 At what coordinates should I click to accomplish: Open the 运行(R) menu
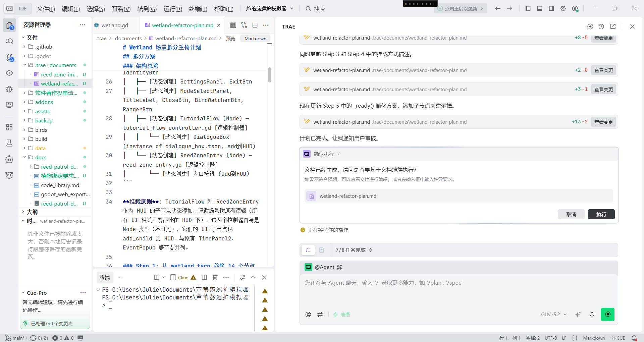click(x=173, y=9)
